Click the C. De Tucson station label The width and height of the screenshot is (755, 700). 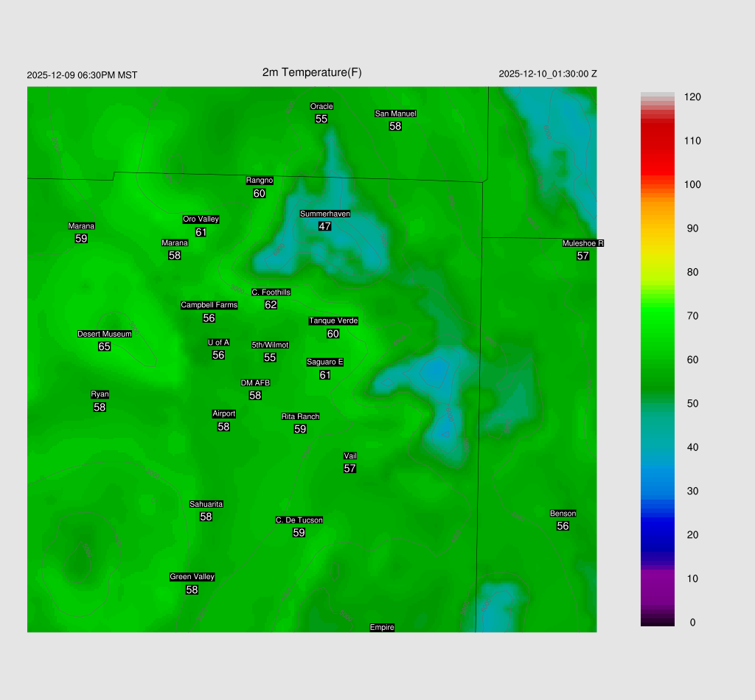[x=299, y=520]
